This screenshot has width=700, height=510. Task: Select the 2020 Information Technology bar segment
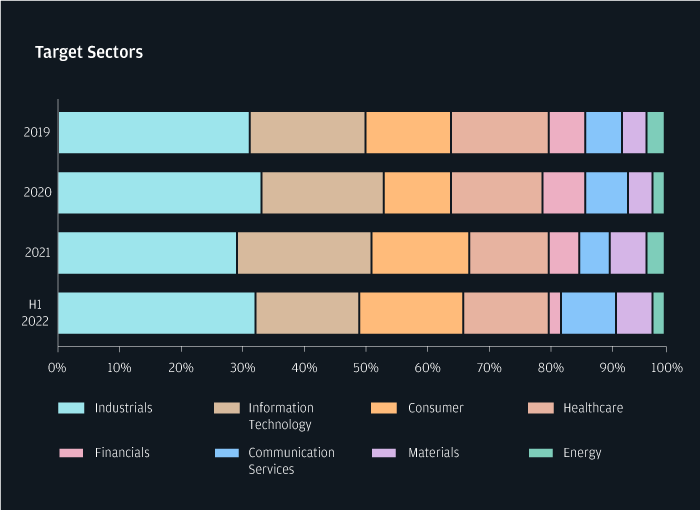click(322, 192)
